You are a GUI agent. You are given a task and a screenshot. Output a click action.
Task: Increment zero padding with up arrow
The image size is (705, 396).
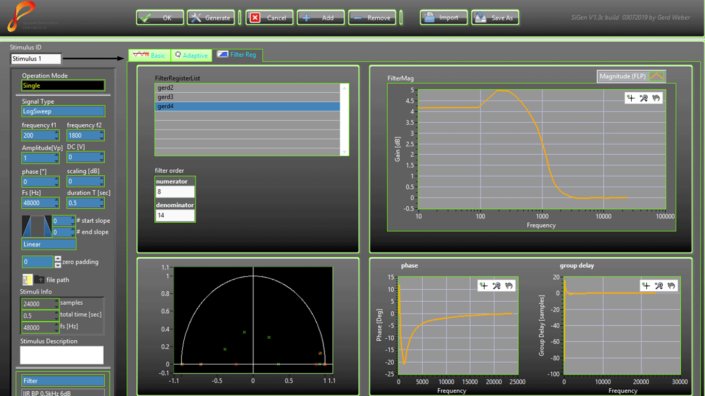pos(58,259)
